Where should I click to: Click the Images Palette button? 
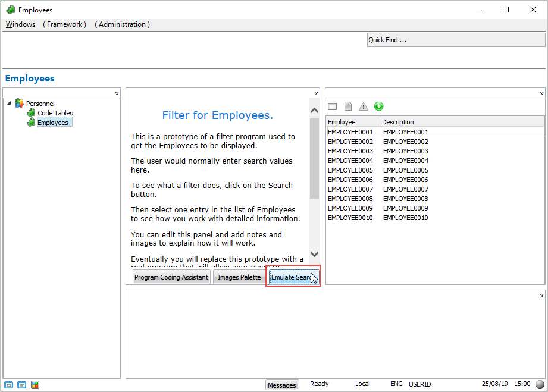click(239, 277)
